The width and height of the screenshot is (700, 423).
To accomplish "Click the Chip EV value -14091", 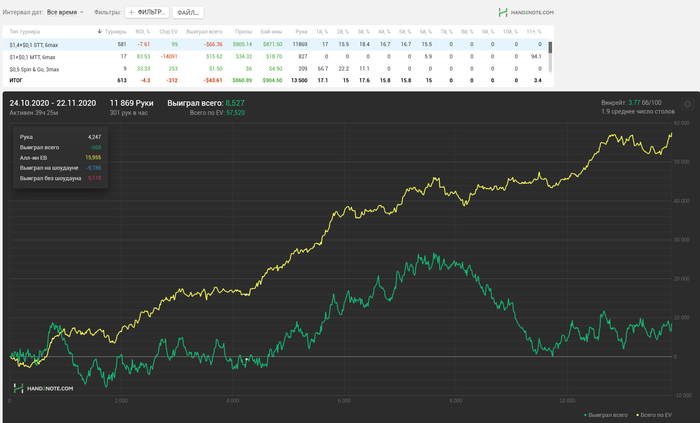I will pos(169,57).
